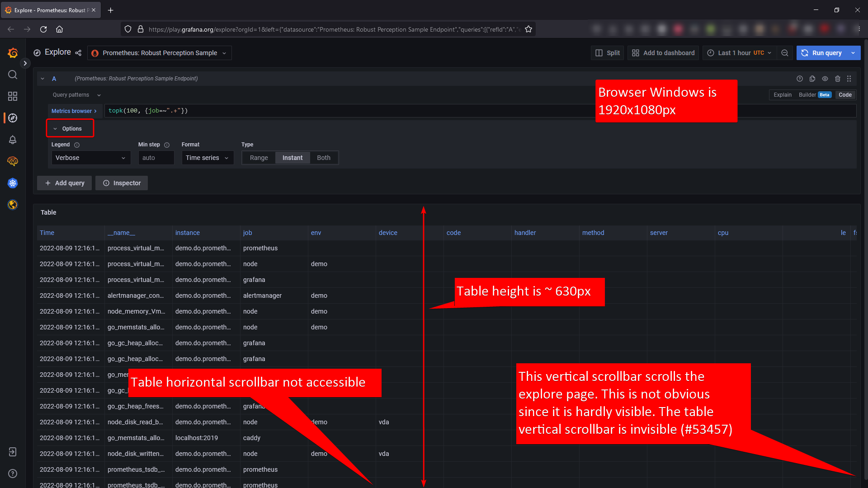Screen dimensions: 868x488
Task: Click the Min step input field
Action: (156, 157)
